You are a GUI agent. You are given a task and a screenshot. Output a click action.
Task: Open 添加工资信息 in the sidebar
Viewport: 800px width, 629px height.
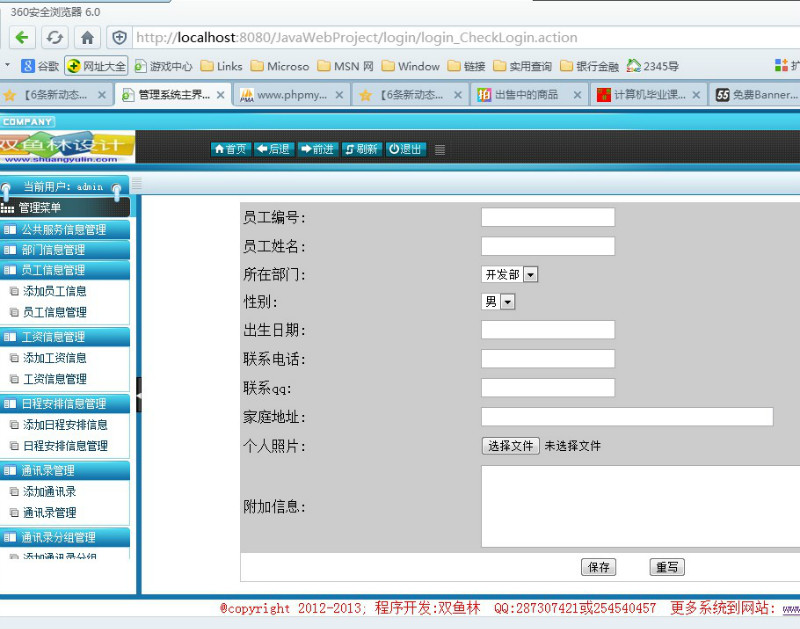point(55,358)
